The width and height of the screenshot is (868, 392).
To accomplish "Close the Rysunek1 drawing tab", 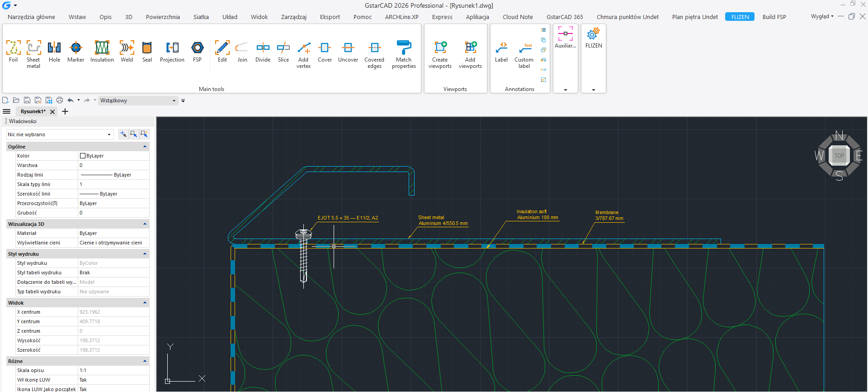I will [52, 112].
